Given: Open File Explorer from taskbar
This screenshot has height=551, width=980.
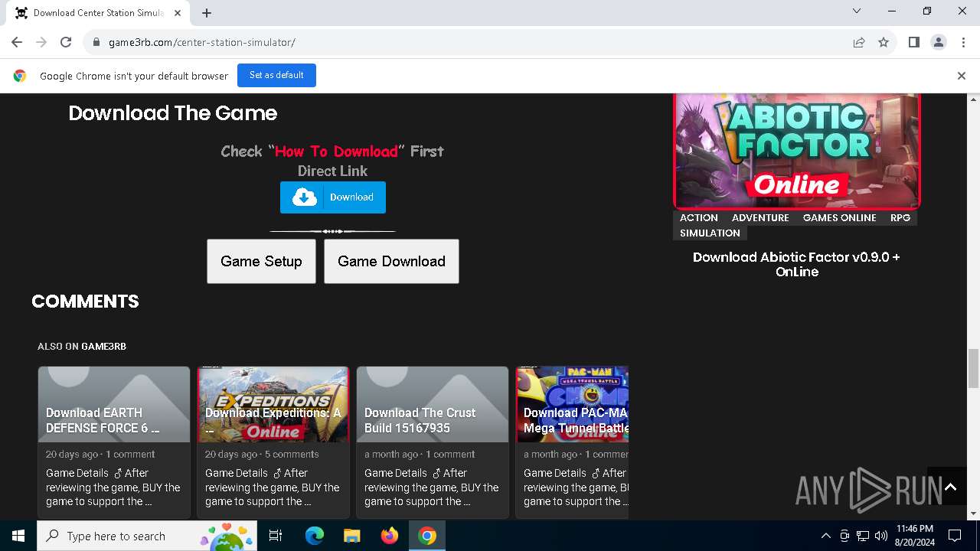Looking at the screenshot, I should 351,536.
